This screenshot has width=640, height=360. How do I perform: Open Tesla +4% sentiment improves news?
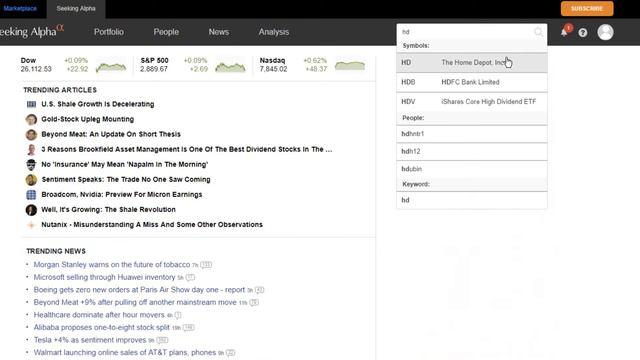[90, 340]
